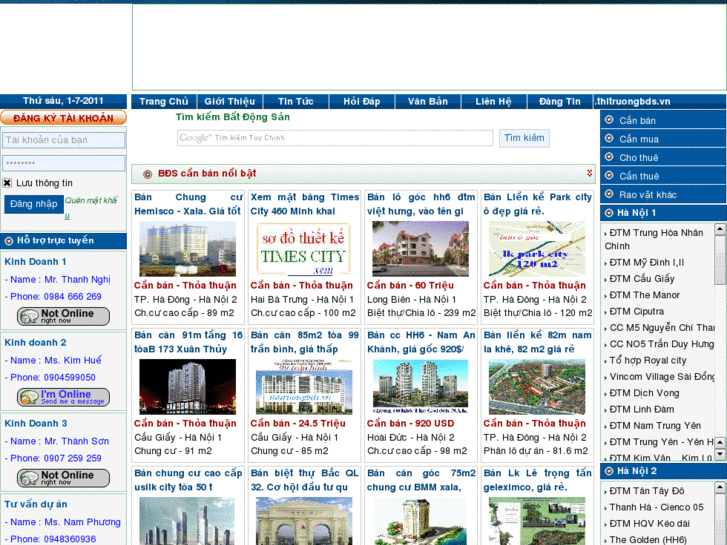Click the circle icon beside Cần bán
Viewport: 727px width, 545px height.
tap(609, 120)
